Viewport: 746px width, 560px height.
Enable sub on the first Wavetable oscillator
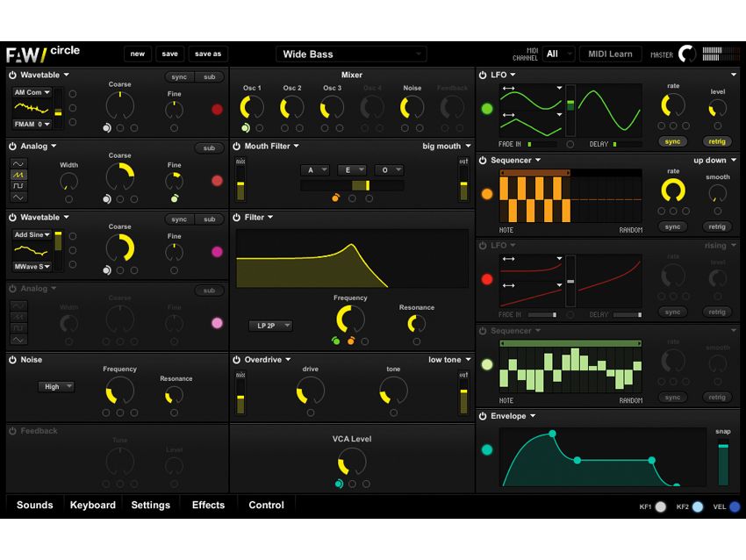click(x=210, y=76)
